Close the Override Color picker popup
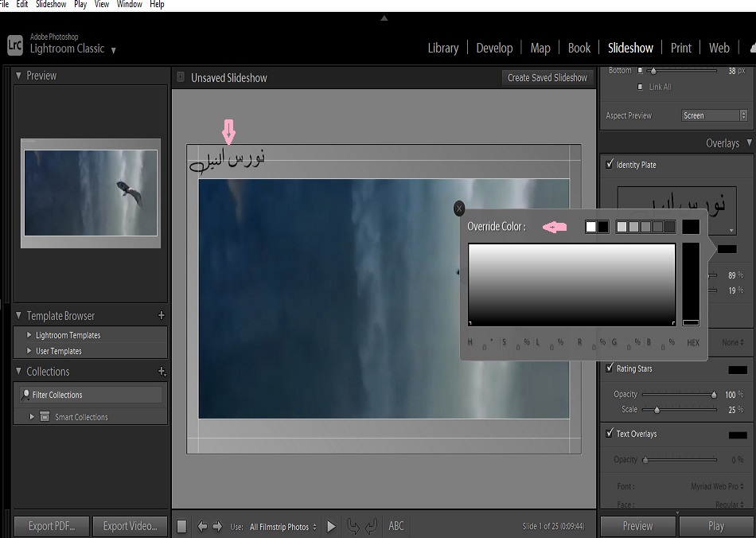Image resolution: width=756 pixels, height=538 pixels. pyautogui.click(x=459, y=209)
